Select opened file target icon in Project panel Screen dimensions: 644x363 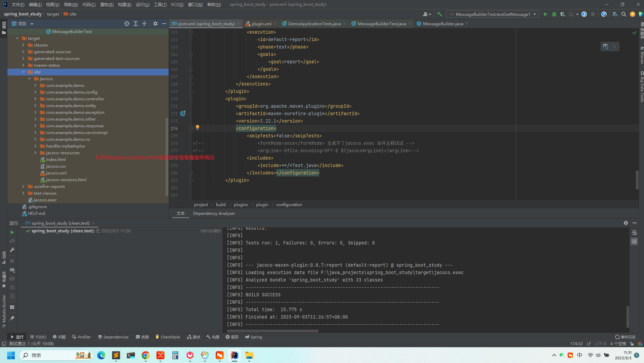[127, 24]
